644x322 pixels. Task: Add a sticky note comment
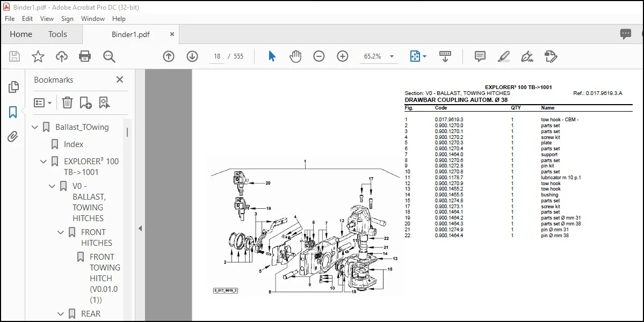(480, 56)
